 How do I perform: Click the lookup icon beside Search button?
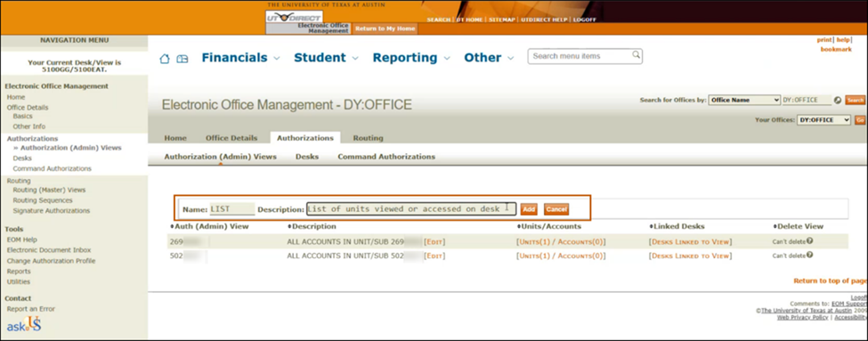(838, 101)
